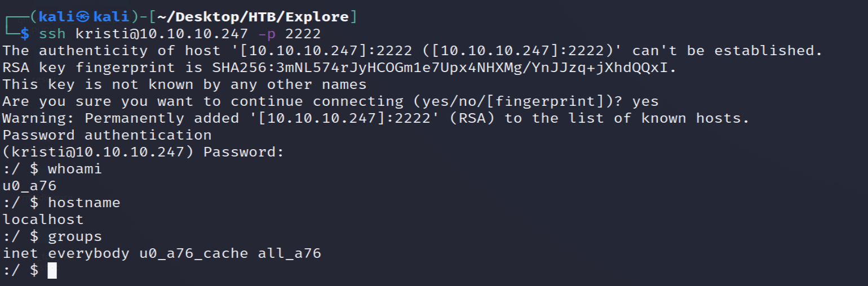Screen dimensions: 868x286
Task: Click the "hostname" command
Action: pyautogui.click(x=84, y=203)
